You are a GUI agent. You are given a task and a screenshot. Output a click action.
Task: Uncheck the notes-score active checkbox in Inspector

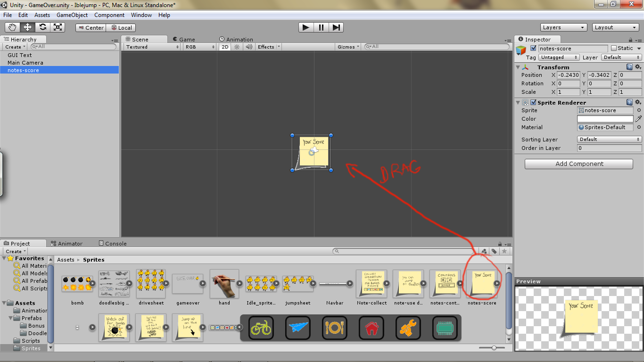(533, 48)
